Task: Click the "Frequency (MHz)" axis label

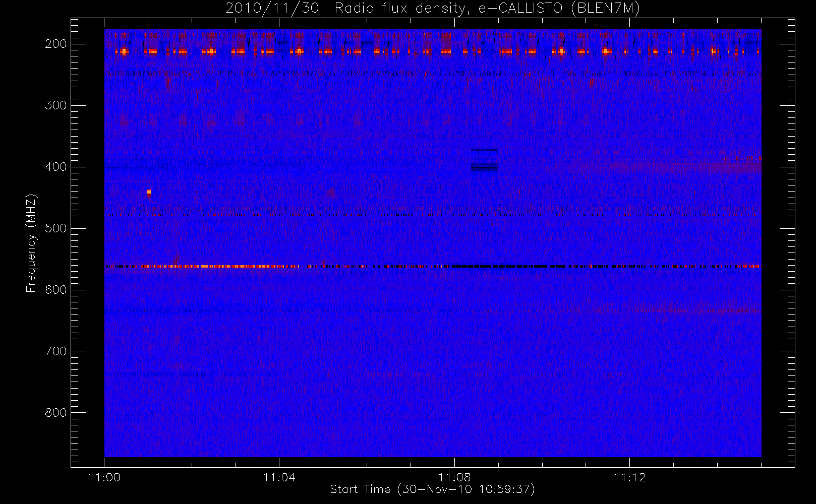Action: 31,243
